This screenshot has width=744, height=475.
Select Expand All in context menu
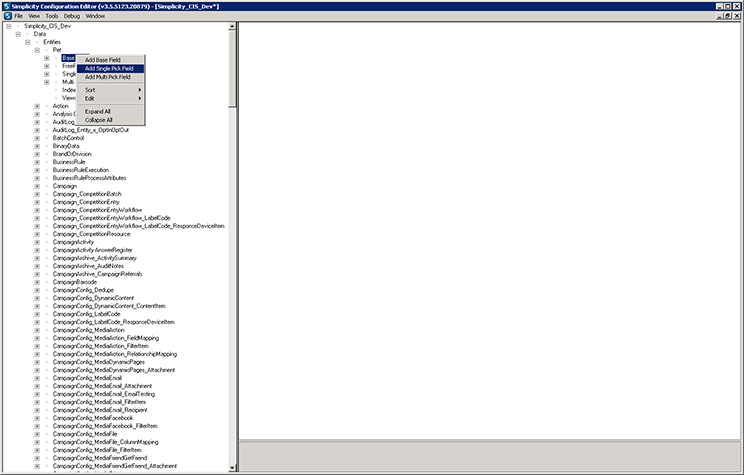coord(111,112)
